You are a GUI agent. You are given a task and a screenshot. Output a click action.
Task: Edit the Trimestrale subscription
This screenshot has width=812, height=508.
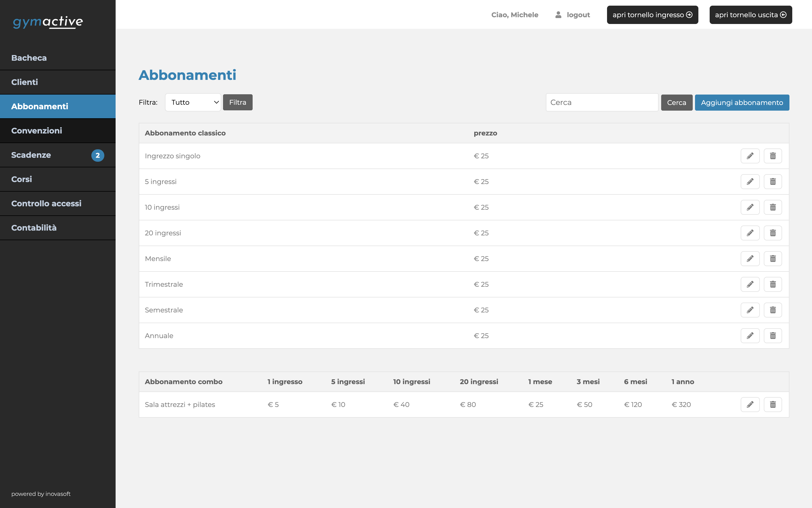tap(750, 284)
